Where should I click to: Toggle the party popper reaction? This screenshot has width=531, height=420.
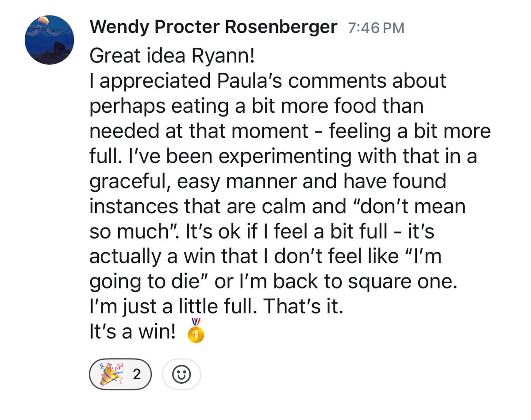[120, 374]
